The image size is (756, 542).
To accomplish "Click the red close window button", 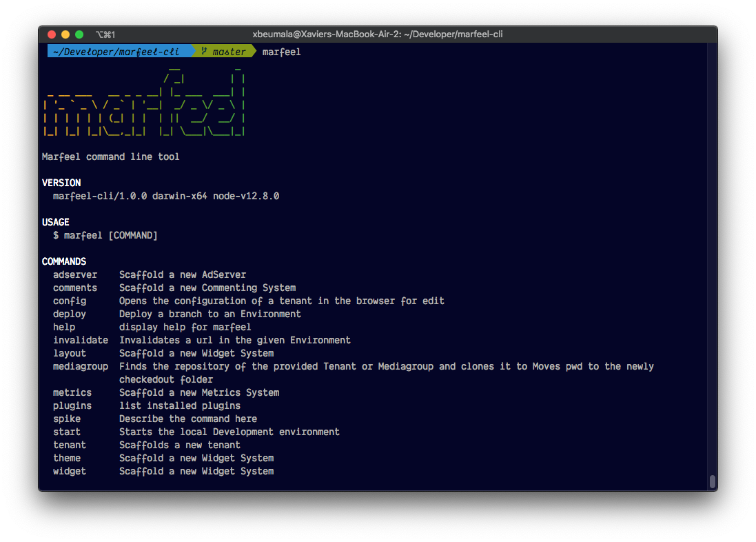I will tap(52, 34).
